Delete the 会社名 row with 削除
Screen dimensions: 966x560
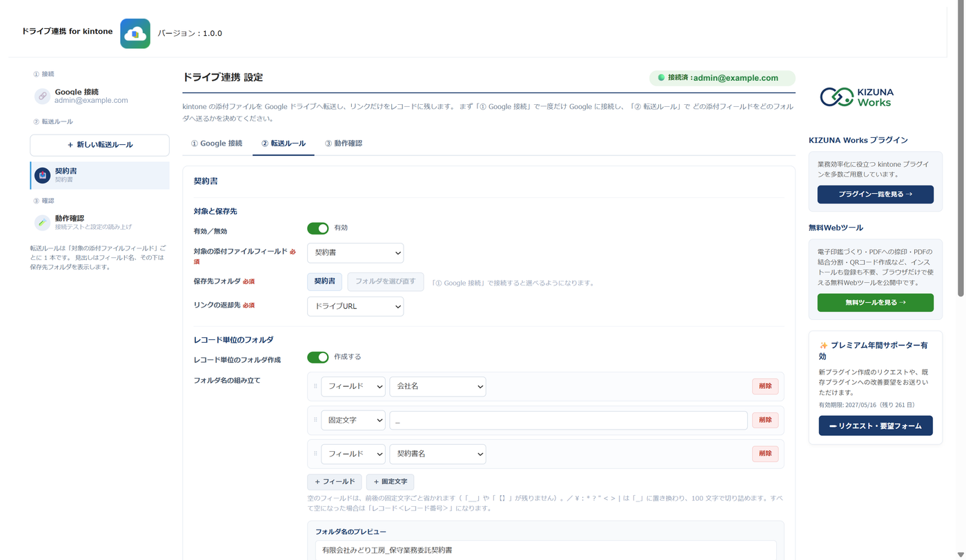click(x=765, y=386)
